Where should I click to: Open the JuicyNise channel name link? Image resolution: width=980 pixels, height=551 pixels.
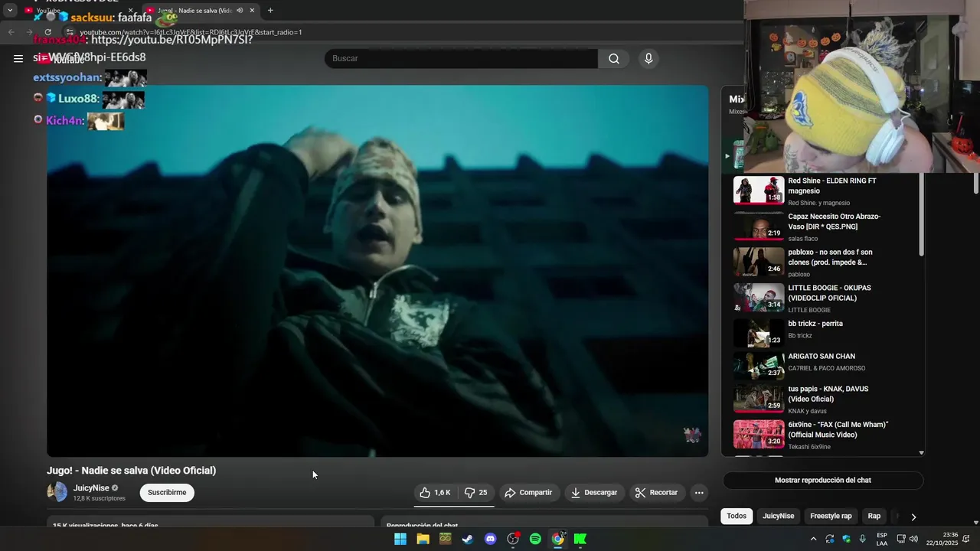click(91, 488)
